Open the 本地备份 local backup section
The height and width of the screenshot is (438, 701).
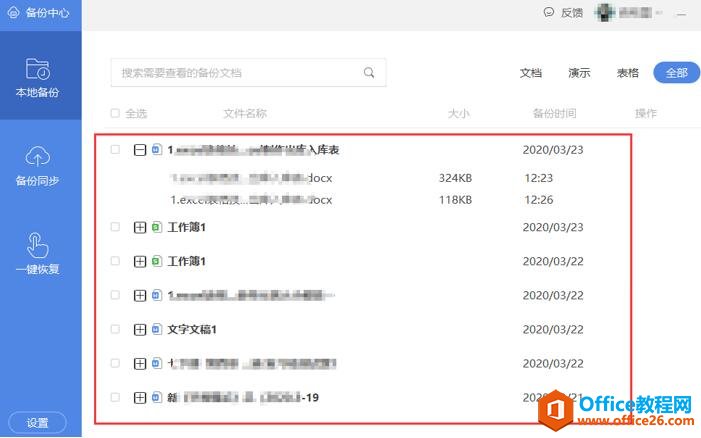pos(38,78)
